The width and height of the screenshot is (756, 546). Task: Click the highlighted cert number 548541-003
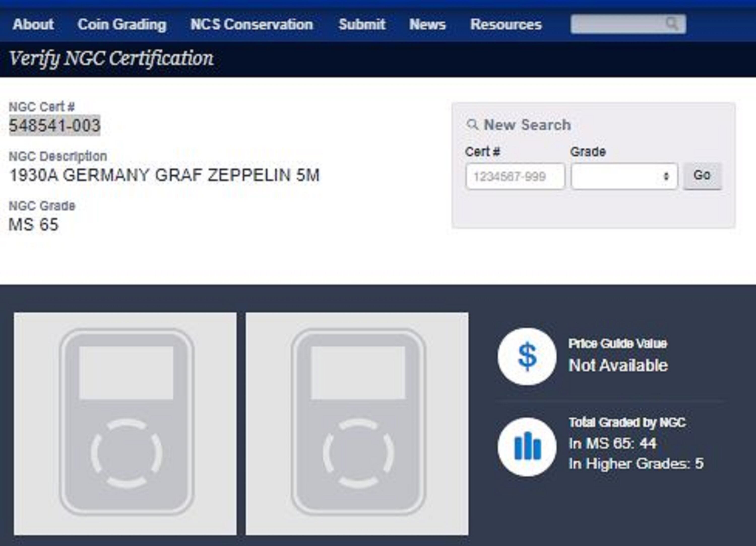pos(55,125)
